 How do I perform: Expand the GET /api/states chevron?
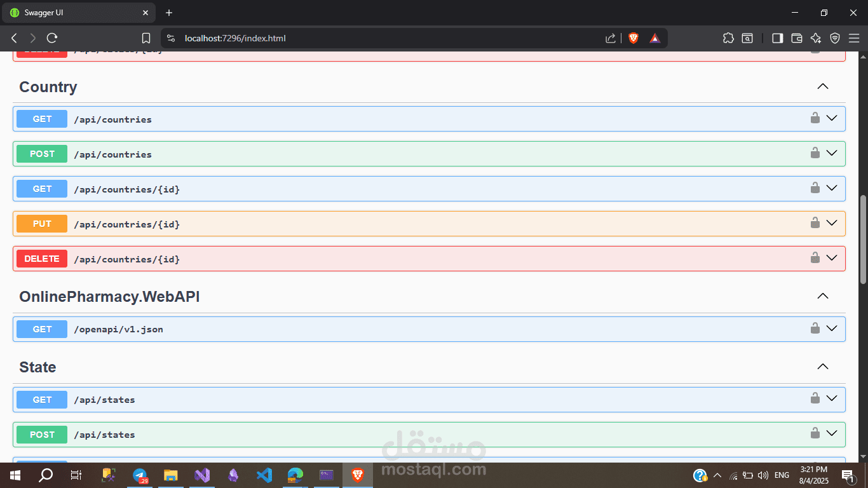click(x=832, y=398)
